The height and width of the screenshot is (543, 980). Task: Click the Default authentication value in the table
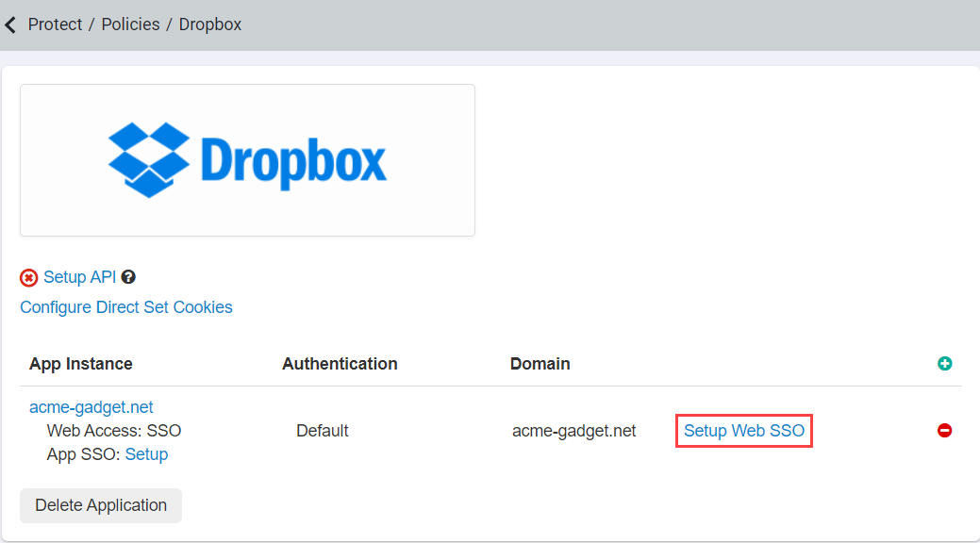point(322,430)
